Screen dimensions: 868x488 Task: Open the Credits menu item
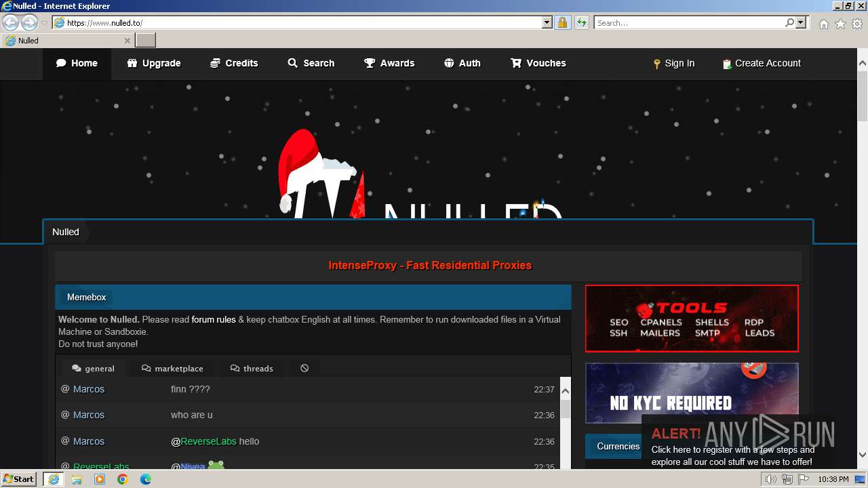(x=234, y=63)
